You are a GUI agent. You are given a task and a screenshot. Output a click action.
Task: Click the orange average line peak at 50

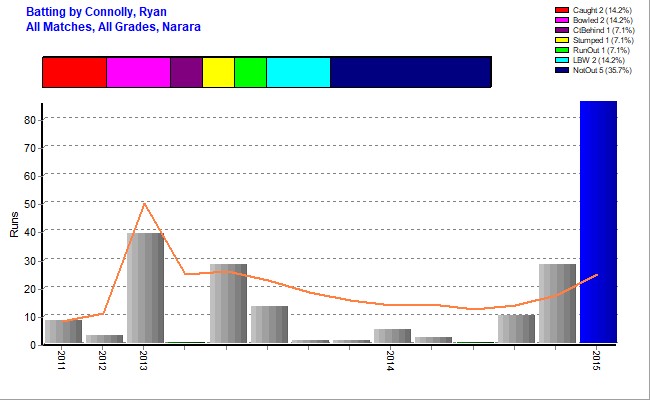pyautogui.click(x=144, y=204)
